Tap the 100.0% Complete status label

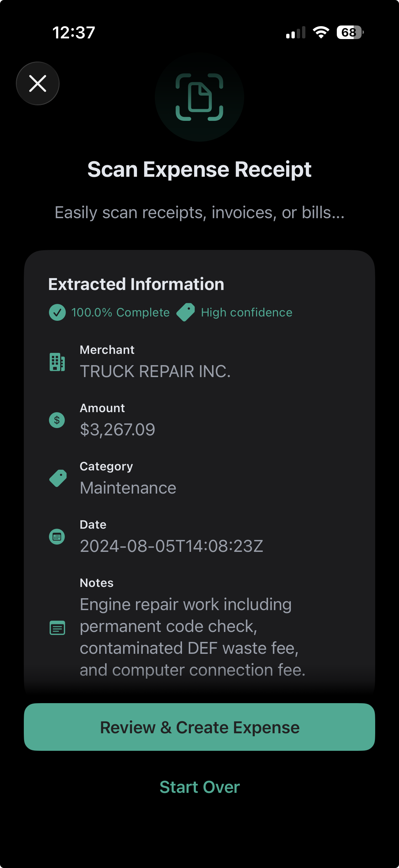pyautogui.click(x=120, y=313)
